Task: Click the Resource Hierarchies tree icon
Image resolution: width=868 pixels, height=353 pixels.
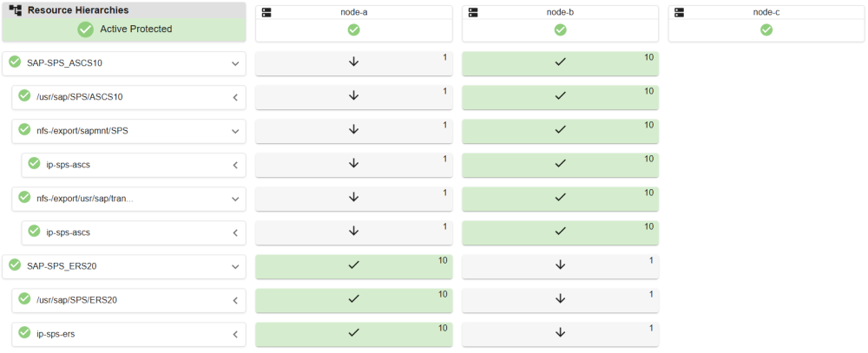Action: click(16, 10)
